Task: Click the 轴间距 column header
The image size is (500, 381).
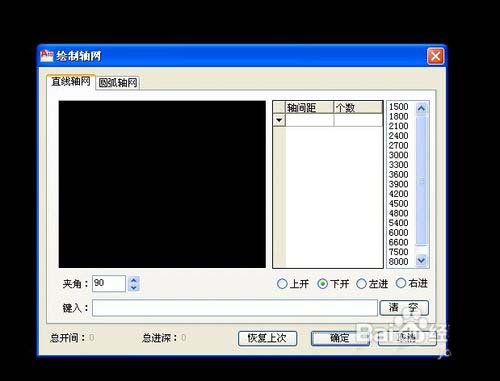Action: [x=310, y=108]
